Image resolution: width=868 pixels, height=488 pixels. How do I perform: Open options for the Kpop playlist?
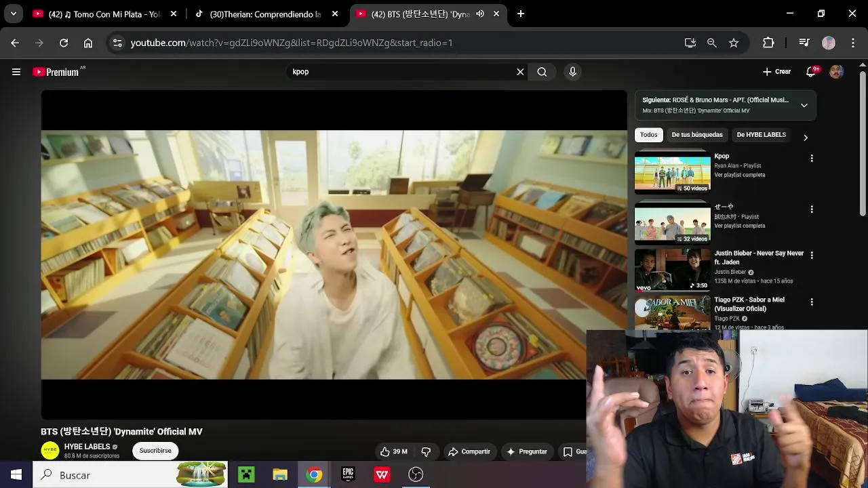click(812, 158)
